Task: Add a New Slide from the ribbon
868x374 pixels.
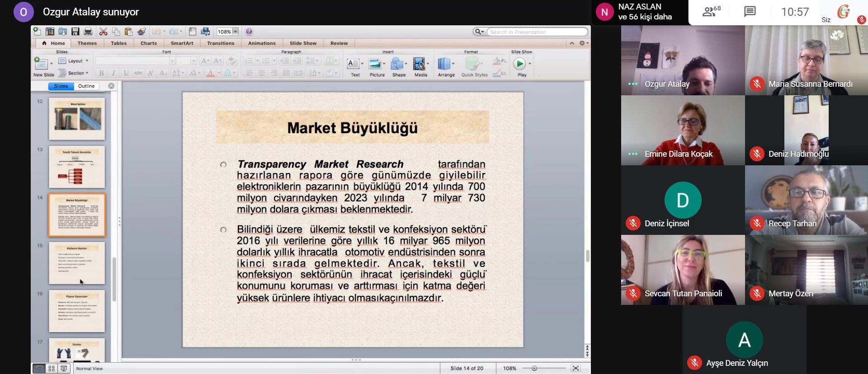Action: (x=43, y=67)
